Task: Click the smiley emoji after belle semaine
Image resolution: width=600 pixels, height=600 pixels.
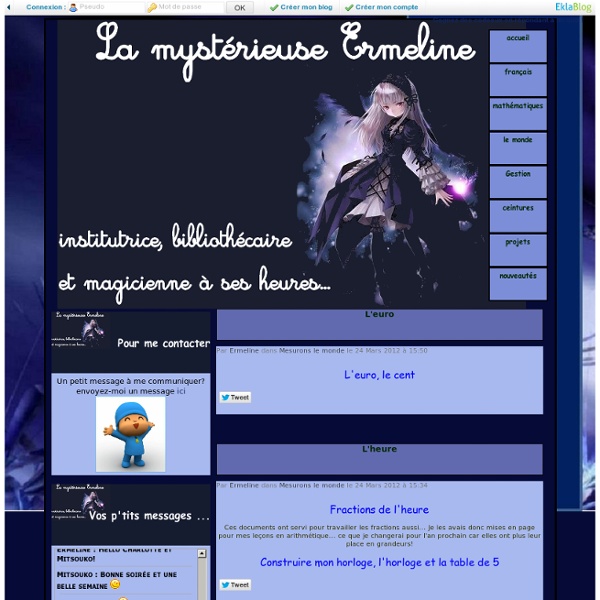Action: point(115,584)
